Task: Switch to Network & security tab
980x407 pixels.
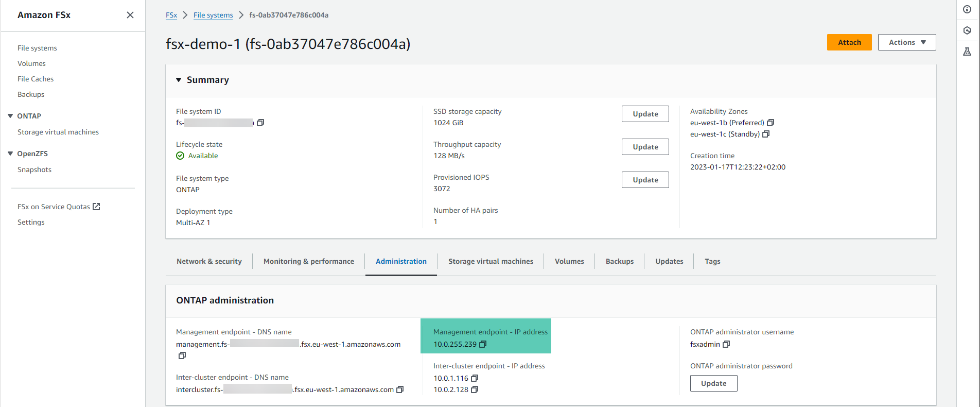Action: 209,261
